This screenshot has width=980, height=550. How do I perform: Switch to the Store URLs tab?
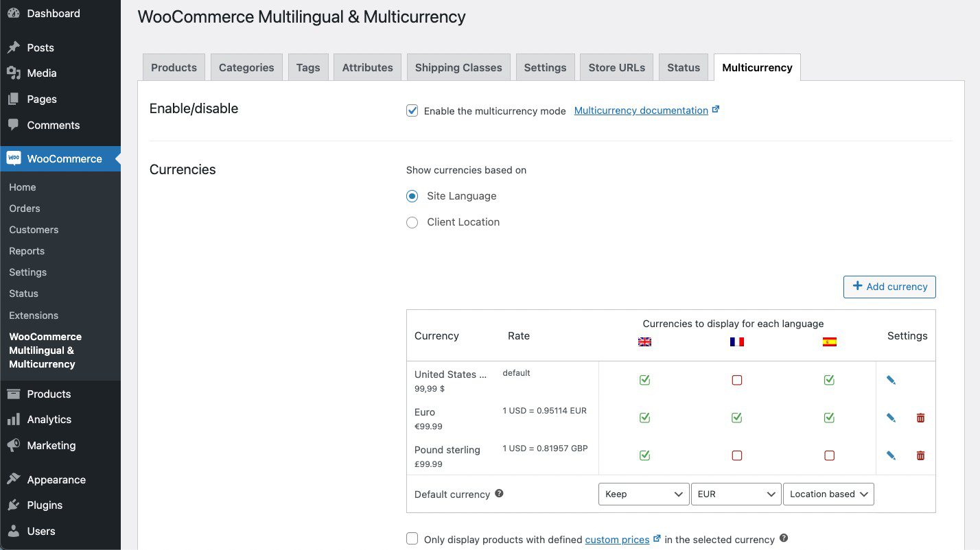click(x=616, y=67)
